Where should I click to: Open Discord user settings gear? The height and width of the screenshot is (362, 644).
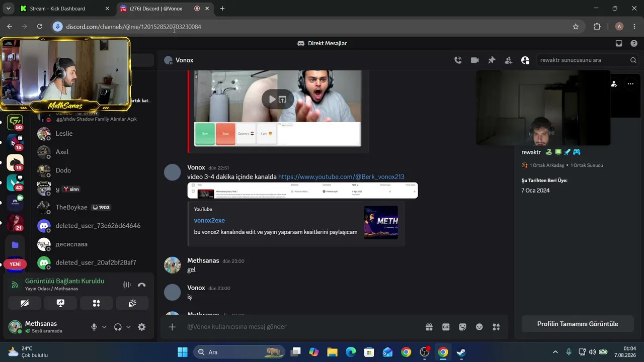[142, 327]
